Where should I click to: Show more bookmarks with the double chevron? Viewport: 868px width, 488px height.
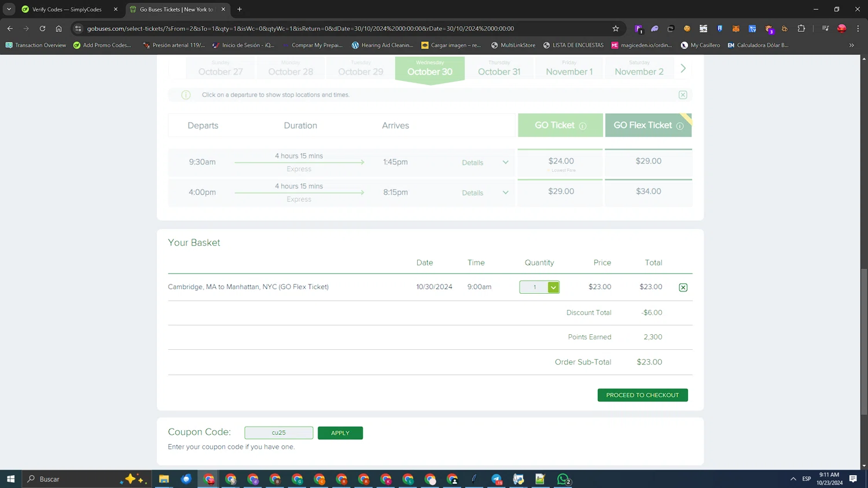click(851, 45)
